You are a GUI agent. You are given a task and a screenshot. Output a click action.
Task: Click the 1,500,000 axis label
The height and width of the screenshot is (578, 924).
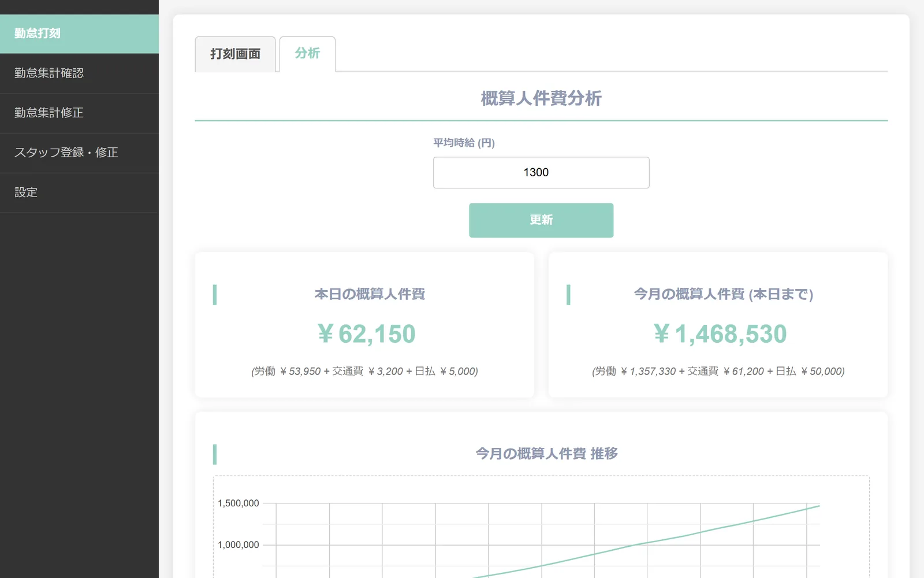[x=238, y=503]
